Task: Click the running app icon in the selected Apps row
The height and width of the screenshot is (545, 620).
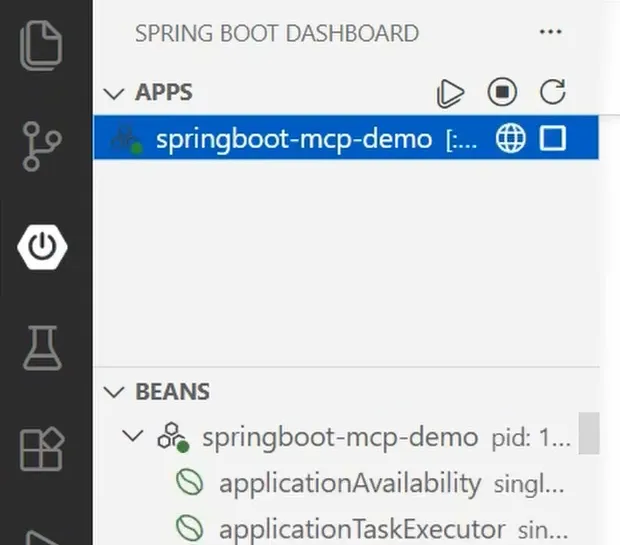Action: pos(126,140)
